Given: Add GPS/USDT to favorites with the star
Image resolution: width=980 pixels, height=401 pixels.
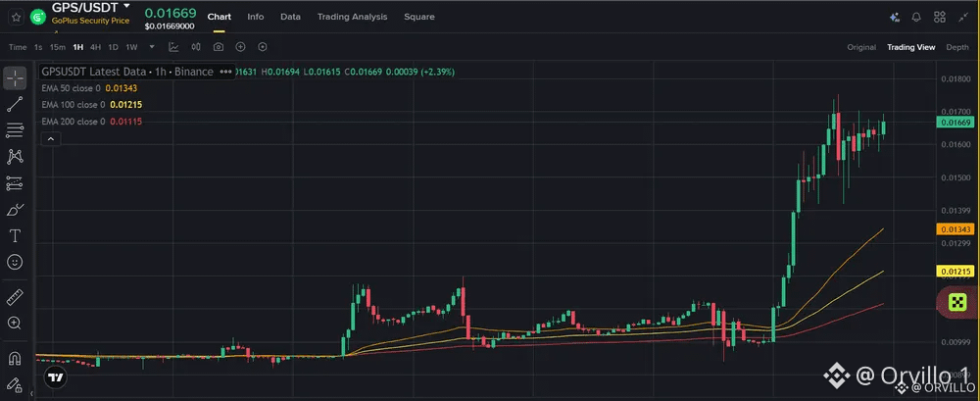Looking at the screenshot, I should click(x=17, y=17).
